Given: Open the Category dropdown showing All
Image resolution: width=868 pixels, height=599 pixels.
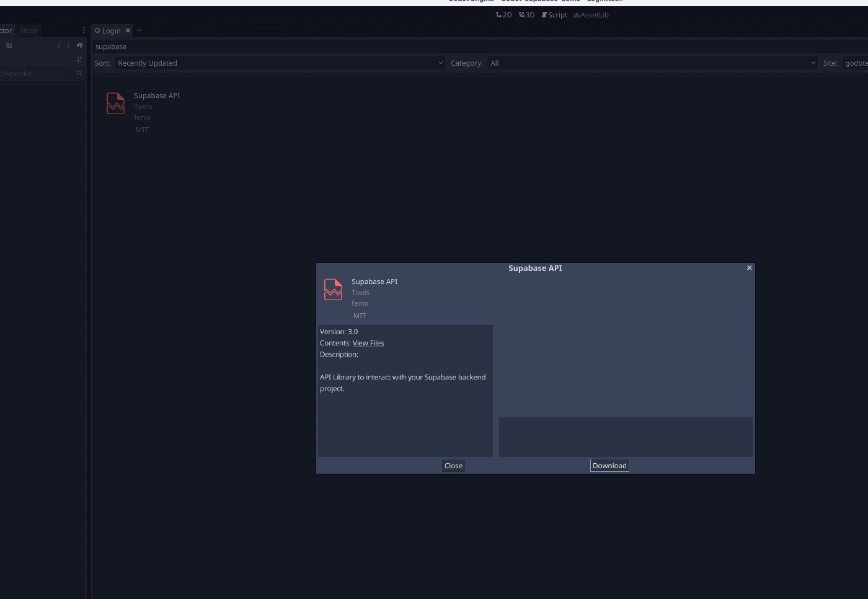Looking at the screenshot, I should (652, 63).
